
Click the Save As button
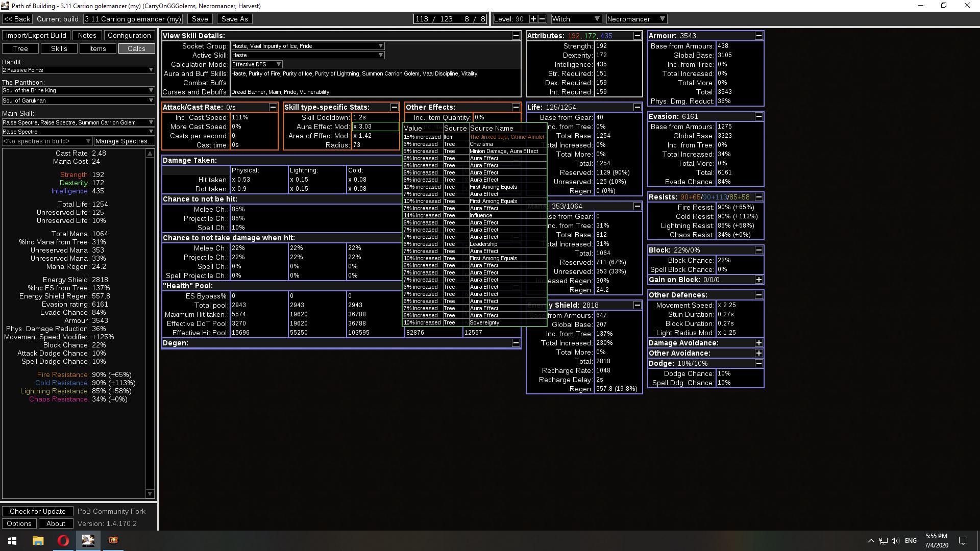click(234, 19)
